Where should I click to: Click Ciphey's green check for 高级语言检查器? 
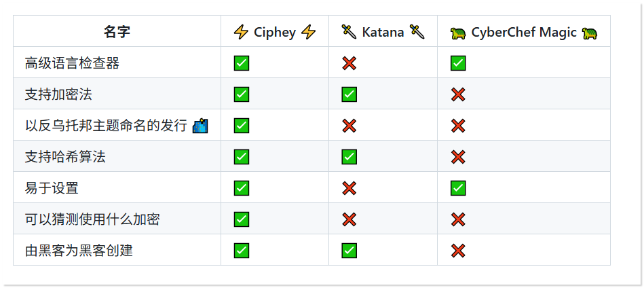pos(242,63)
